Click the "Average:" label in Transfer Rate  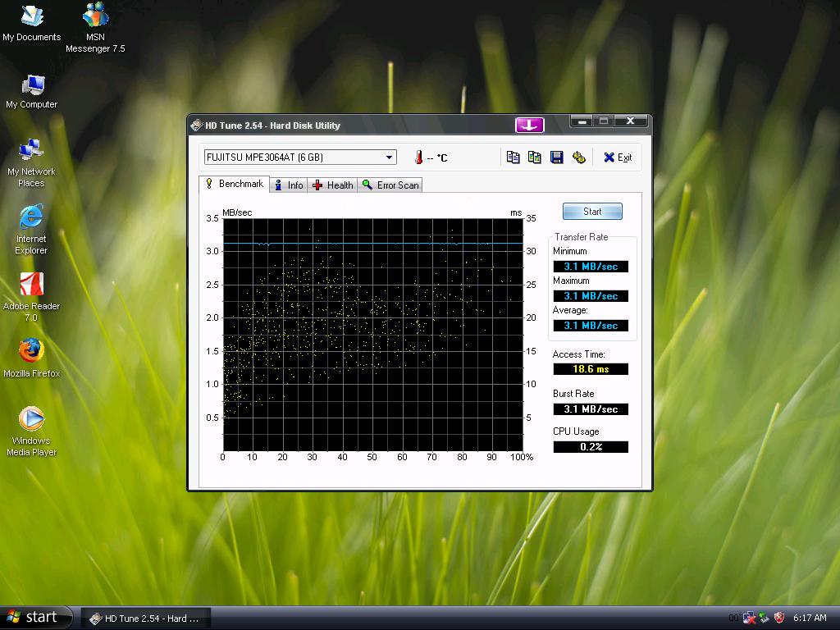[x=570, y=310]
